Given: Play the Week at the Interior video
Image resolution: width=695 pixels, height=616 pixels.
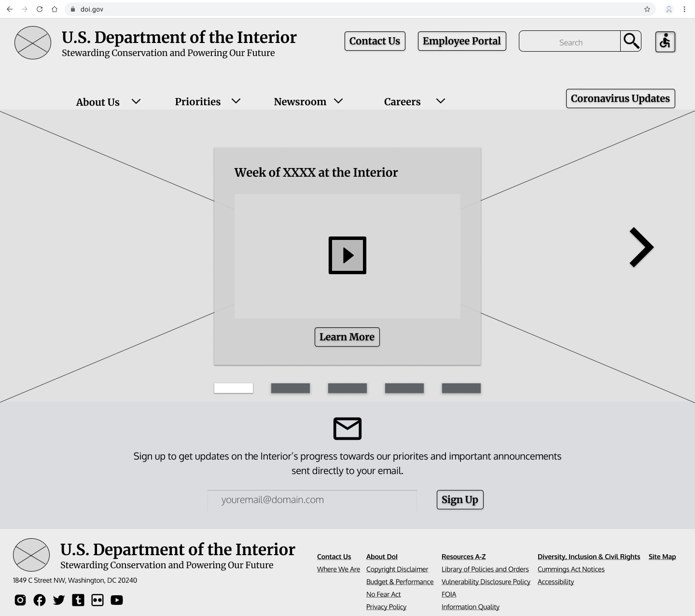Looking at the screenshot, I should (x=347, y=255).
